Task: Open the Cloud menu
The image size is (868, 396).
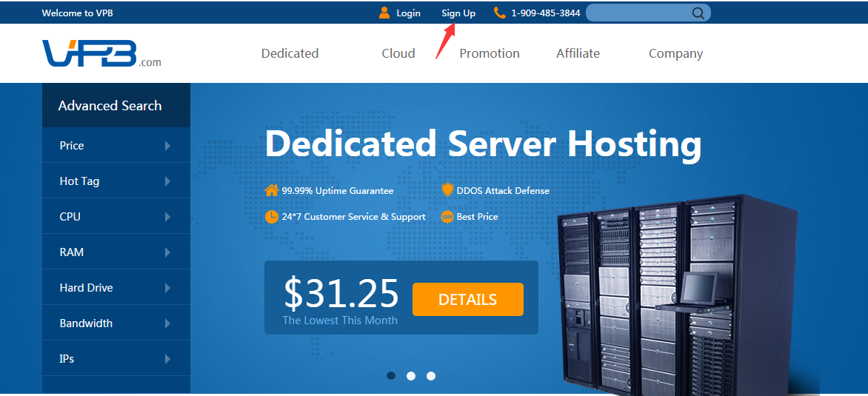Action: point(398,53)
